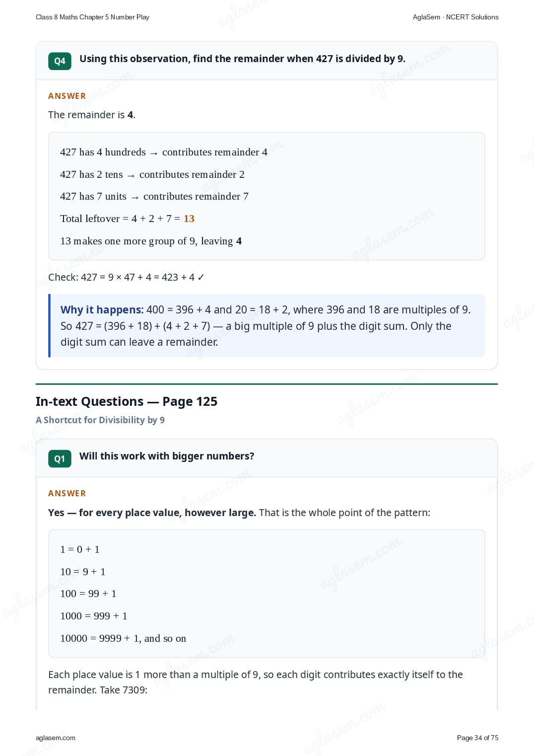Click the line '1000 = 999 + 1'
The height and width of the screenshot is (756, 534).
(x=94, y=616)
